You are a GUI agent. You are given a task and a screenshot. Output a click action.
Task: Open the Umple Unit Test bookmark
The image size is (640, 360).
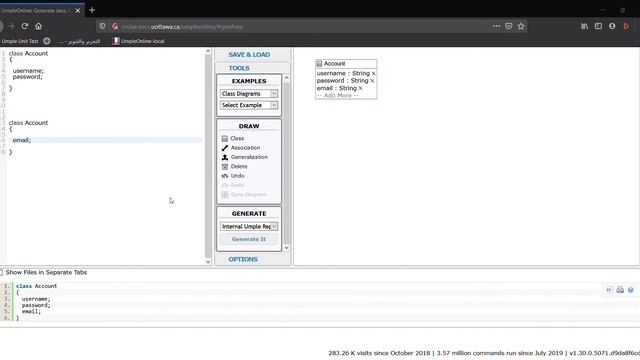coord(20,41)
